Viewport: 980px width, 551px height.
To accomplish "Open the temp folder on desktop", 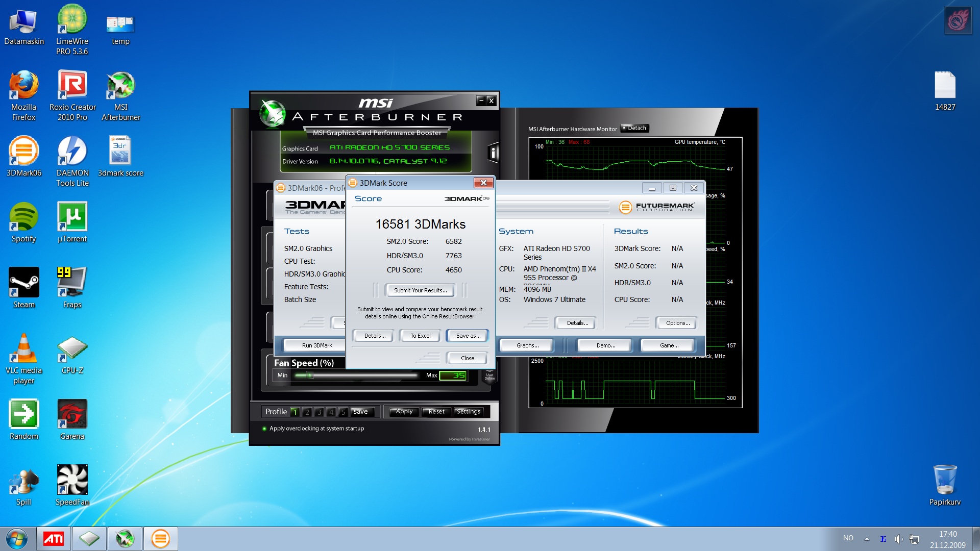I will [x=120, y=30].
